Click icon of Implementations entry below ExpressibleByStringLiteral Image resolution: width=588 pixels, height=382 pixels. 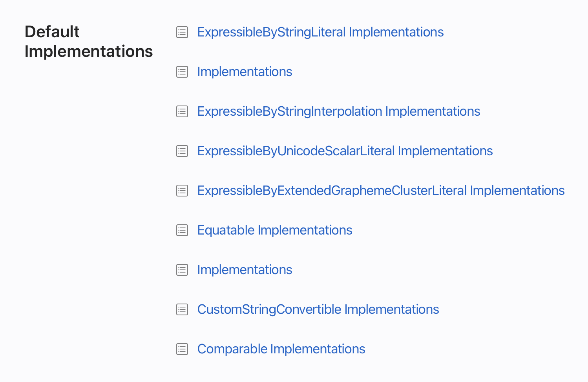(x=182, y=72)
